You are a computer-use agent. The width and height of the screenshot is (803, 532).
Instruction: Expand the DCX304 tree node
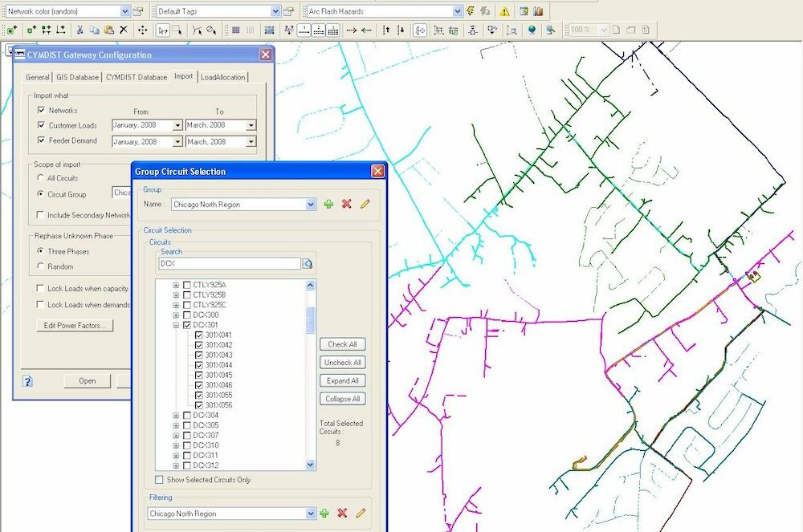click(176, 416)
